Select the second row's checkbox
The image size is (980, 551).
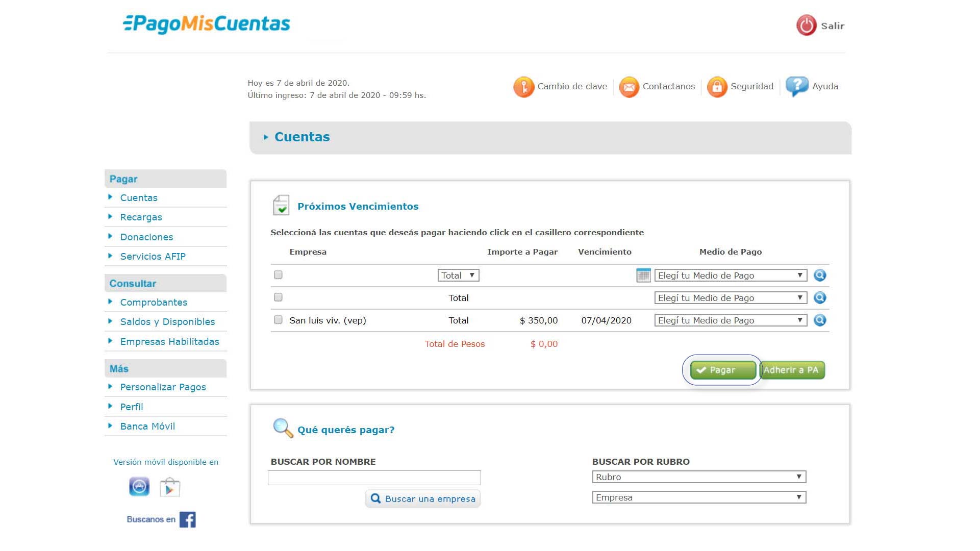278,297
